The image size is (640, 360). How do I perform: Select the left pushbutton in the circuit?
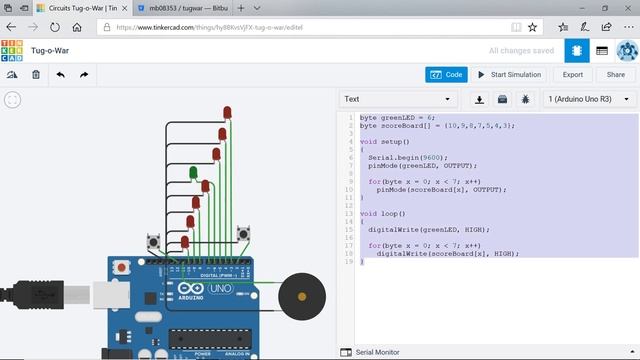click(153, 242)
